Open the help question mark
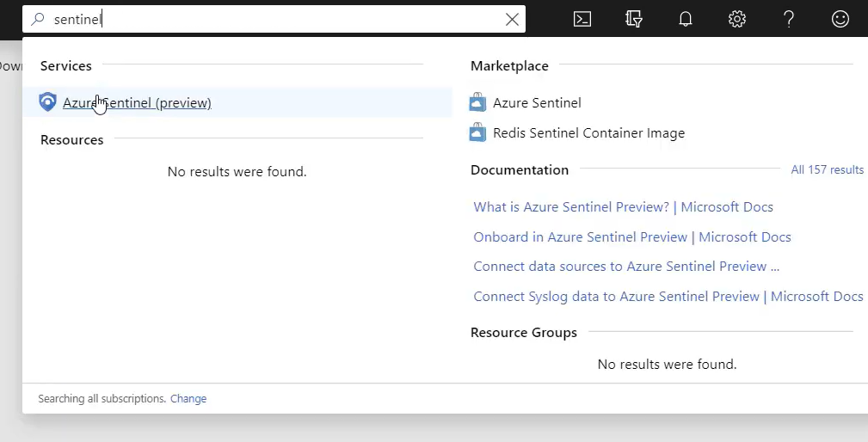The image size is (868, 442). [x=789, y=20]
